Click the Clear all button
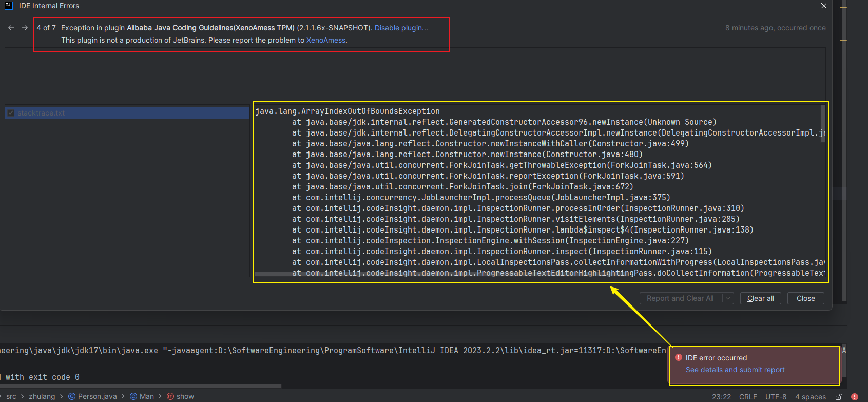 761,298
